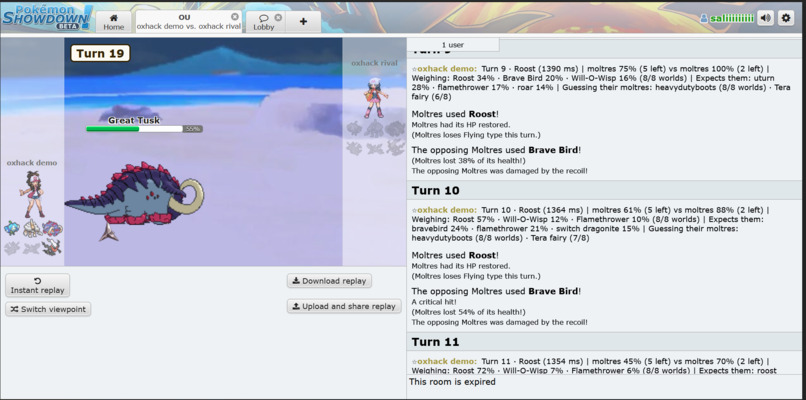Open the options gear menu
806x400 pixels.
[785, 19]
